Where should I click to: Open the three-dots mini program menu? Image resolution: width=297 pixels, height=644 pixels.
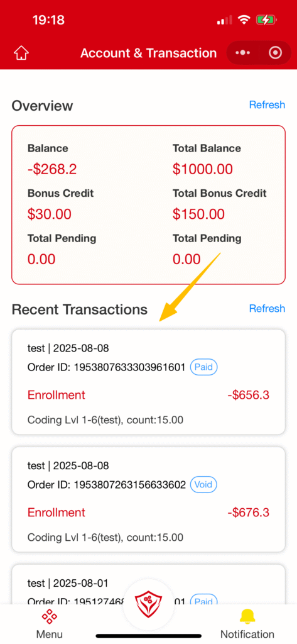(243, 53)
